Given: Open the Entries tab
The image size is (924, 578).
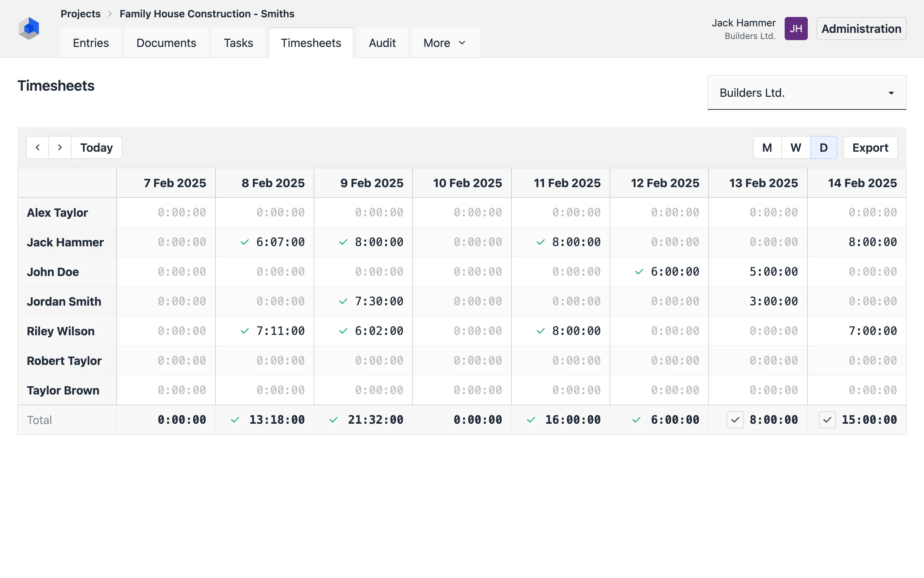Looking at the screenshot, I should (91, 43).
